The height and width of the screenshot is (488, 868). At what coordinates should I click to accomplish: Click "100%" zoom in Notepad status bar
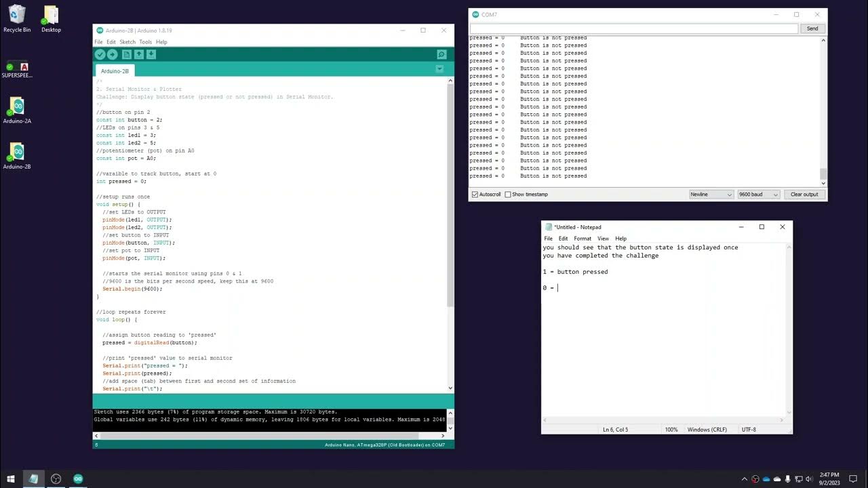(671, 430)
